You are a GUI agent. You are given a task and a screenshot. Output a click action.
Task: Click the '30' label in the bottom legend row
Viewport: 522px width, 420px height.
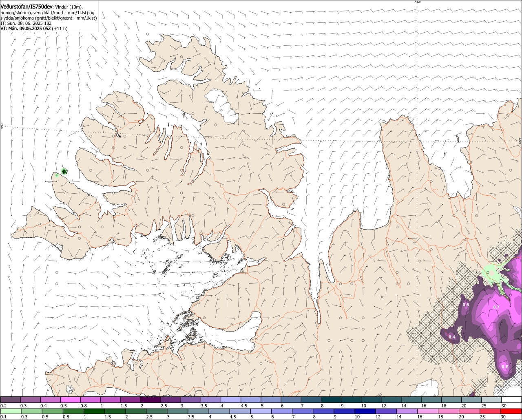[x=504, y=417]
